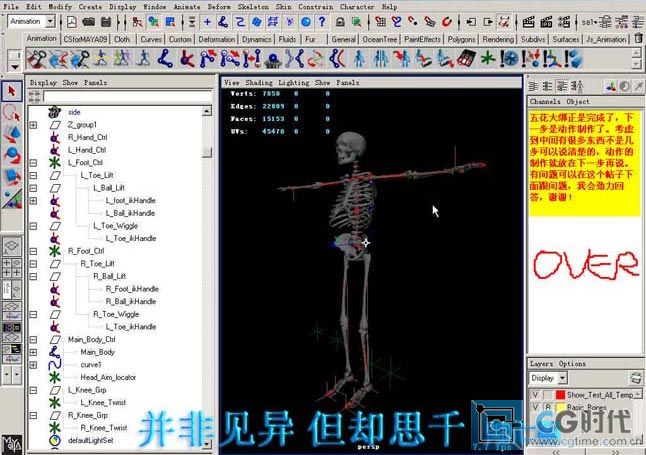Switch to the Deformation shelf tab
646x455 pixels.
click(217, 39)
